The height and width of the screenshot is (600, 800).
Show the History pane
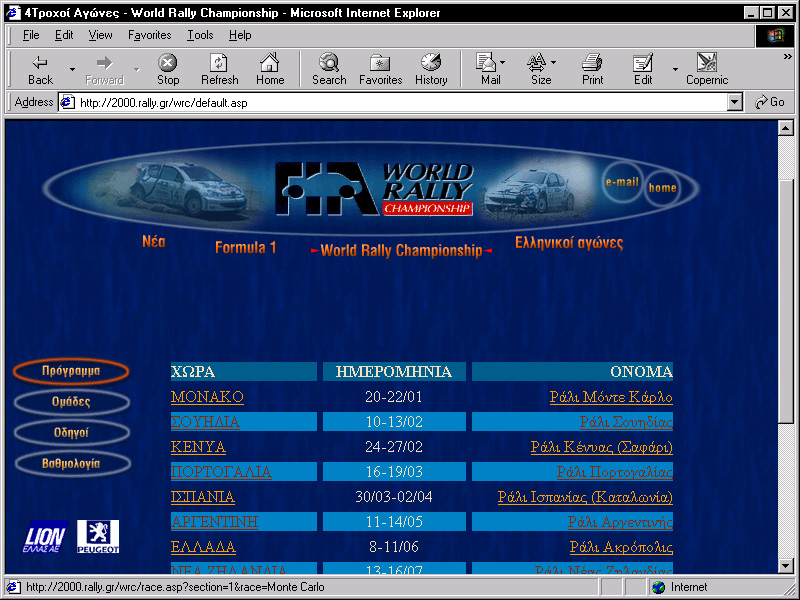click(431, 69)
